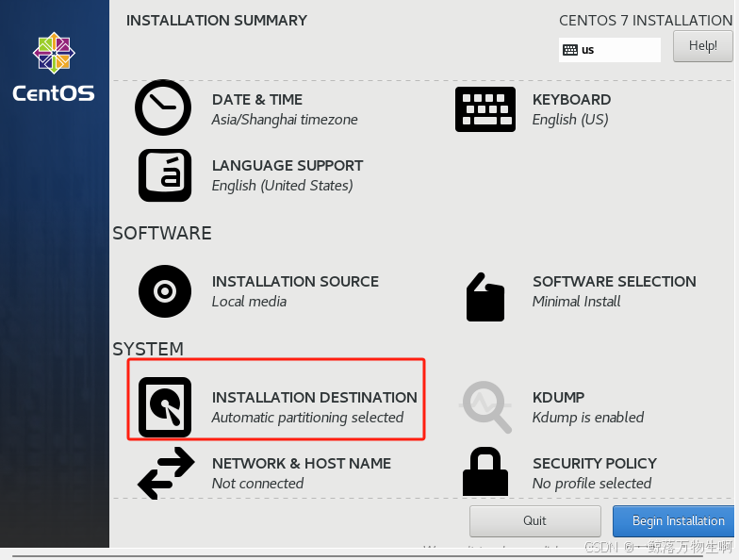Click the SYSTEM section heading

[148, 349]
